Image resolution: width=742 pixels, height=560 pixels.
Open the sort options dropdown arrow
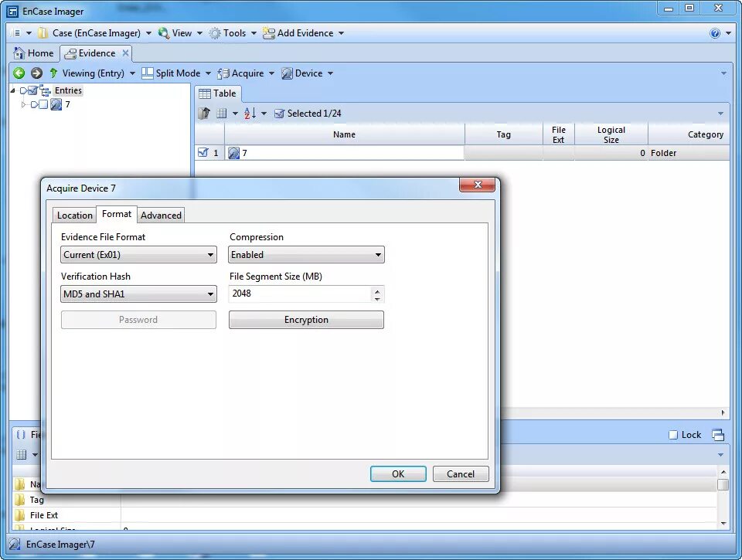click(x=264, y=114)
